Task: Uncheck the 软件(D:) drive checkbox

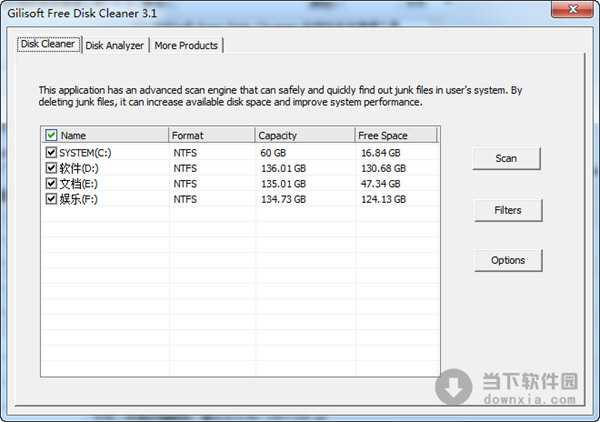Action: tap(51, 168)
